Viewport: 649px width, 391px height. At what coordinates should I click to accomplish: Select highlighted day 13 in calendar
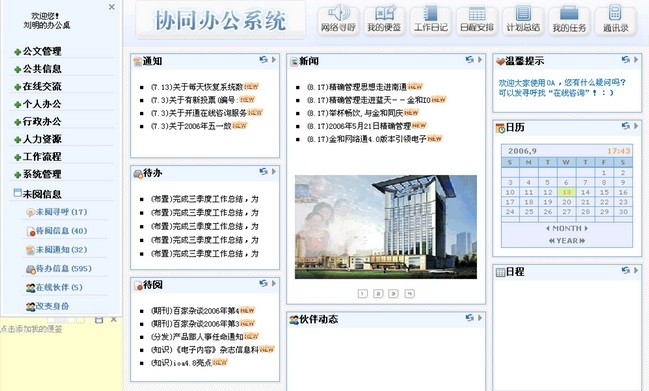coord(567,192)
